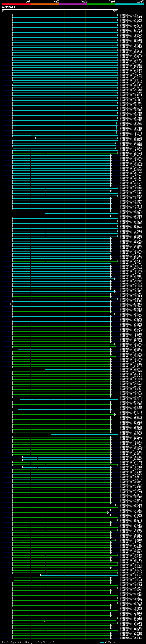Select the UniRef100_P39017 label
The width and height of the screenshot is (146, 644).
[x=131, y=259]
